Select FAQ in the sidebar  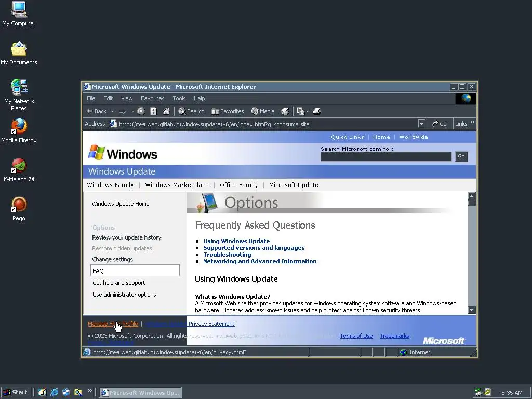click(135, 270)
